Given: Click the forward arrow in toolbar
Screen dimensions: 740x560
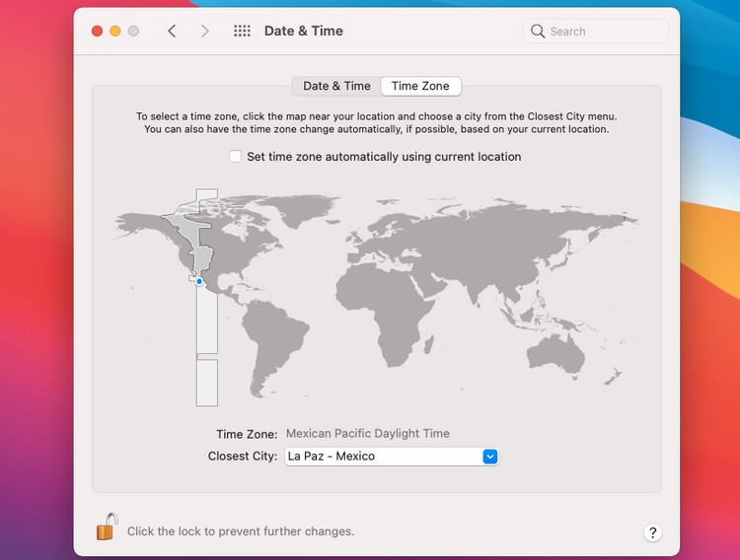Looking at the screenshot, I should (205, 32).
